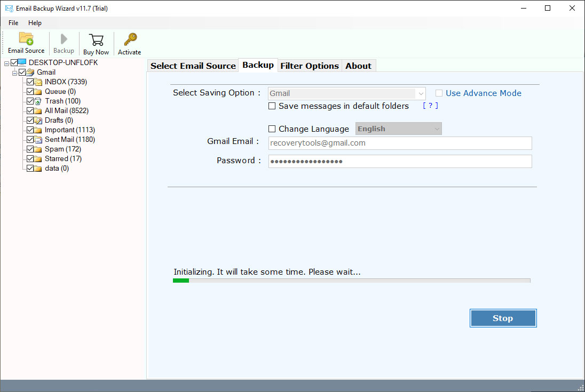Uncheck the DESKTOP-UNFLOFK root checkbox

point(14,62)
